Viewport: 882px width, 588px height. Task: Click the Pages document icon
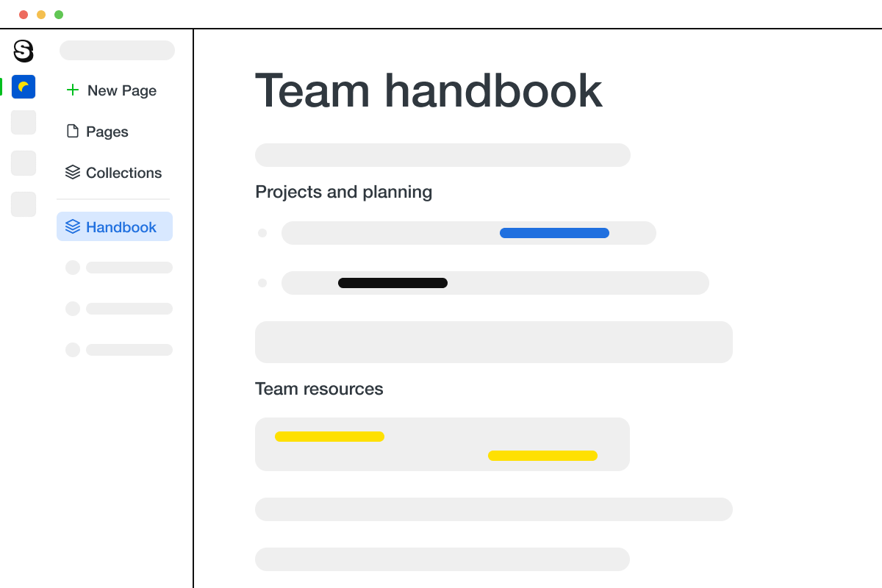[73, 130]
